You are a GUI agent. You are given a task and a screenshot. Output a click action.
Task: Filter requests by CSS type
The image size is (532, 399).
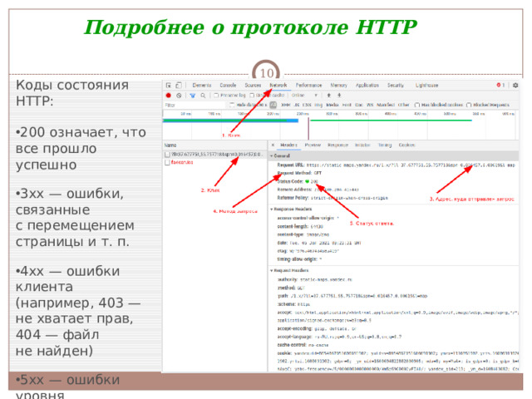click(307, 105)
